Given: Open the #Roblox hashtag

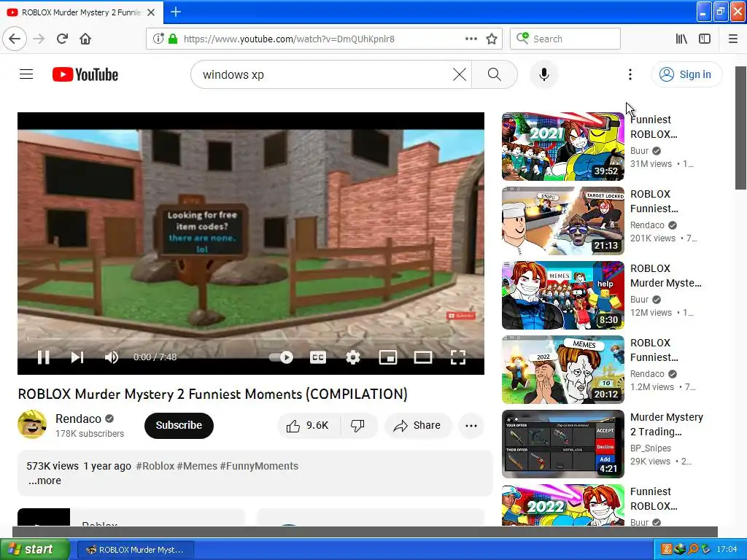Looking at the screenshot, I should (155, 466).
